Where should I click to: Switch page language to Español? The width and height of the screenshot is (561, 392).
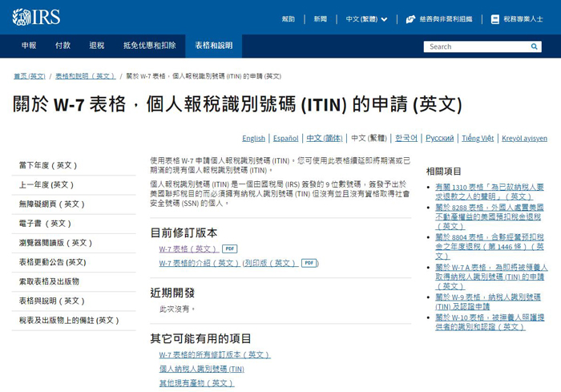285,139
